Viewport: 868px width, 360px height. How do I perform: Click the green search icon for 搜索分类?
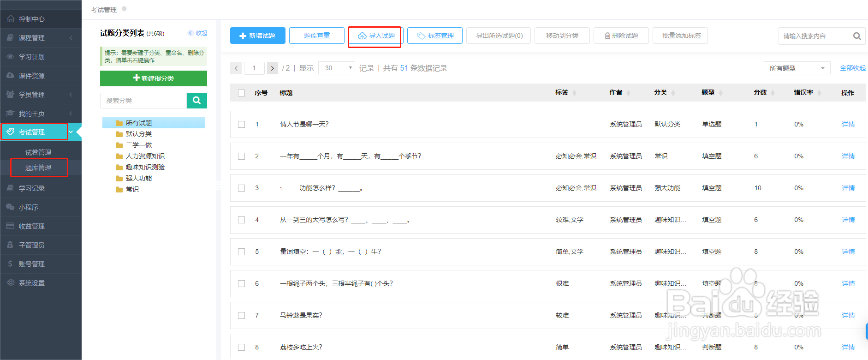(x=197, y=101)
